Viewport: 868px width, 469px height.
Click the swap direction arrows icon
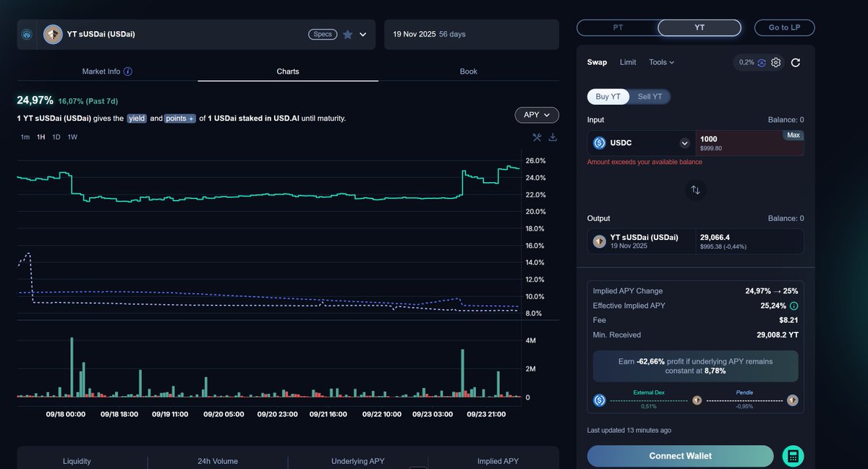[x=695, y=189]
